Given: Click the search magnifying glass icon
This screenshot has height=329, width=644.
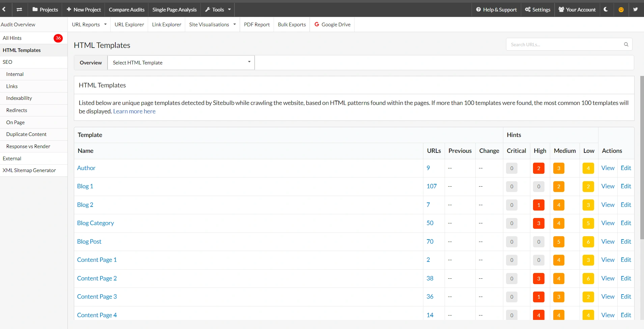Looking at the screenshot, I should tap(626, 44).
